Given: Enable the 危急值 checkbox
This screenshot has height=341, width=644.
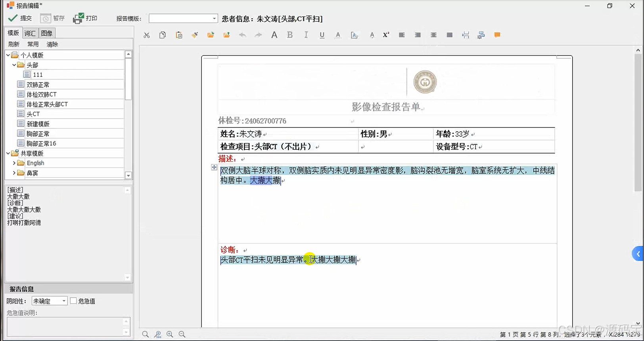Looking at the screenshot, I should pyautogui.click(x=73, y=301).
